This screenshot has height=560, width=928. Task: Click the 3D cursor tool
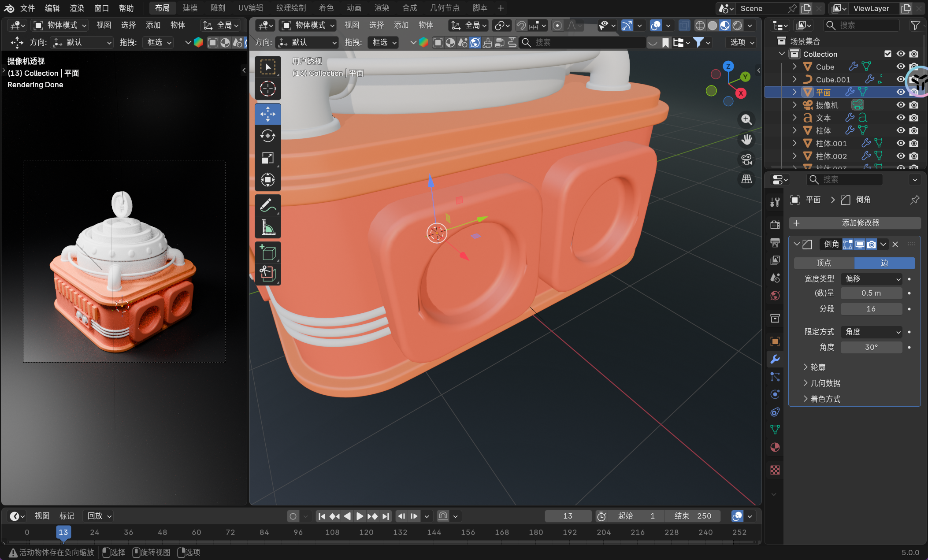point(267,89)
